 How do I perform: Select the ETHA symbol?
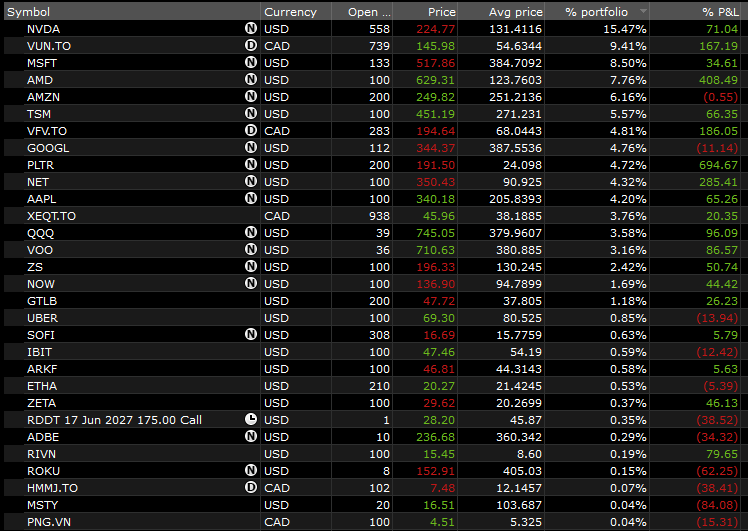click(x=42, y=386)
